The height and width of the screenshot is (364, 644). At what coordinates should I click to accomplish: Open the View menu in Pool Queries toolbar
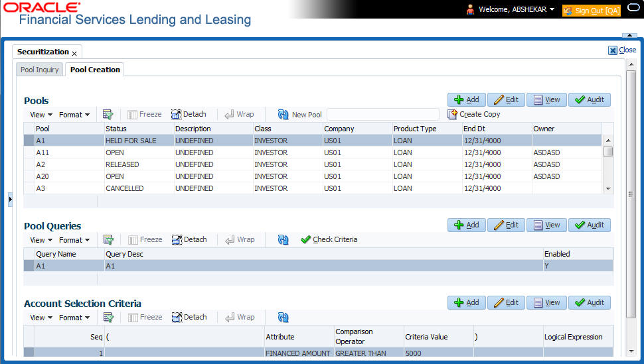41,240
